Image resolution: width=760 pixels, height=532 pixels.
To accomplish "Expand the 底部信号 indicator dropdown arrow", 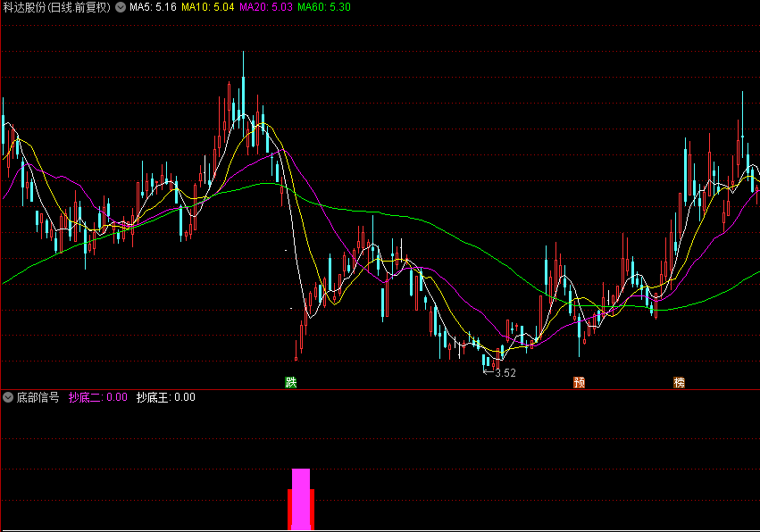I will 8,398.
